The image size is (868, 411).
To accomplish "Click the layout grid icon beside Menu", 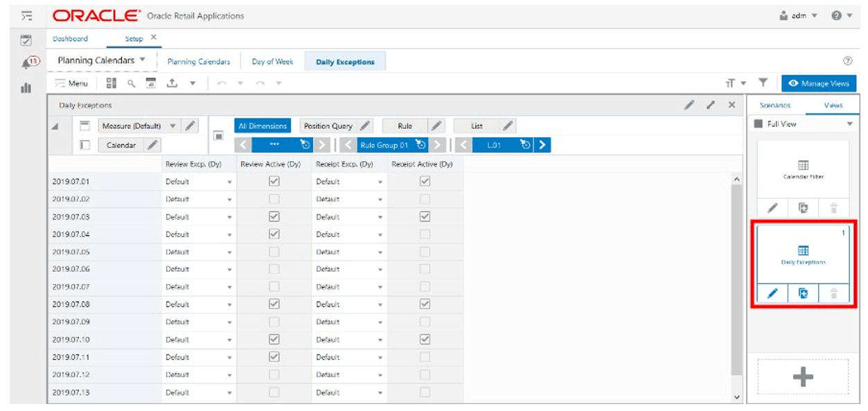I will 112,83.
